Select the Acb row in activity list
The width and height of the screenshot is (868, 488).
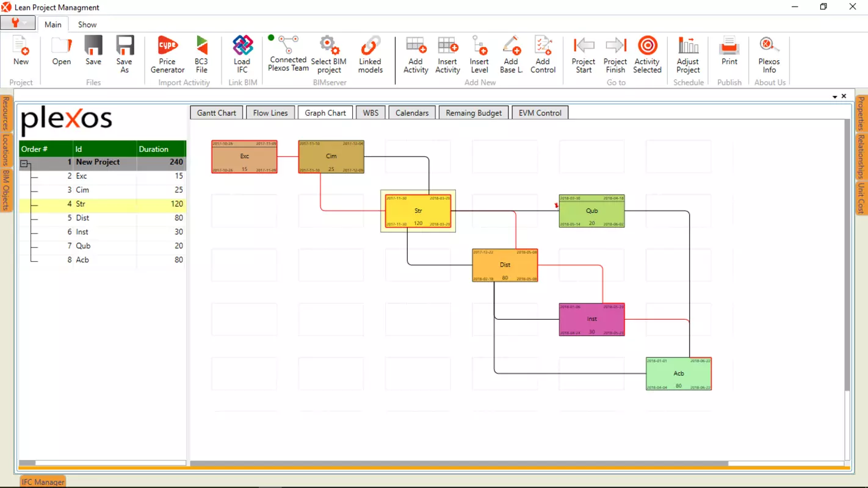(x=103, y=260)
